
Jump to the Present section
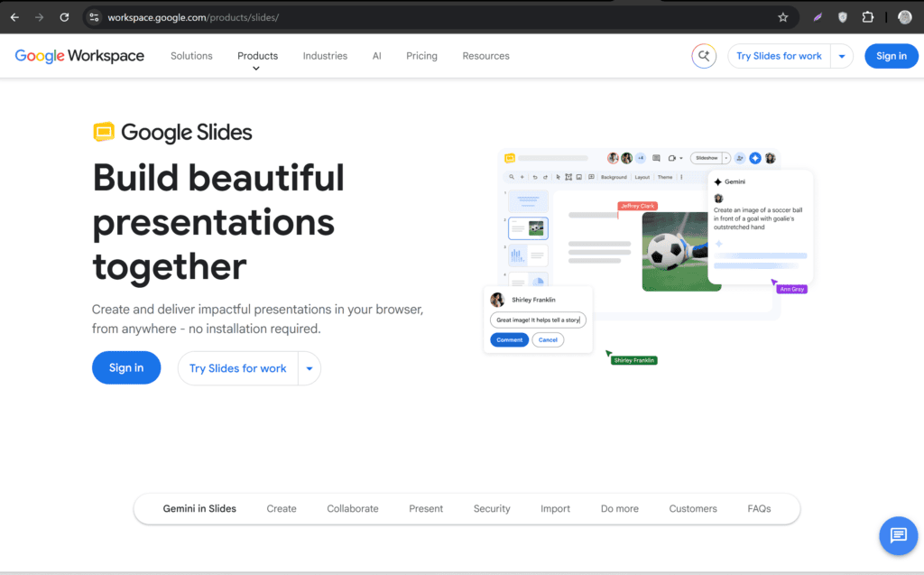(426, 508)
